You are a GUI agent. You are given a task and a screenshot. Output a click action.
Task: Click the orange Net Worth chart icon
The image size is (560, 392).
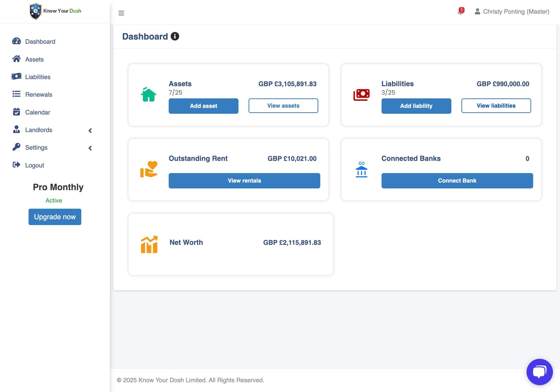pos(149,244)
